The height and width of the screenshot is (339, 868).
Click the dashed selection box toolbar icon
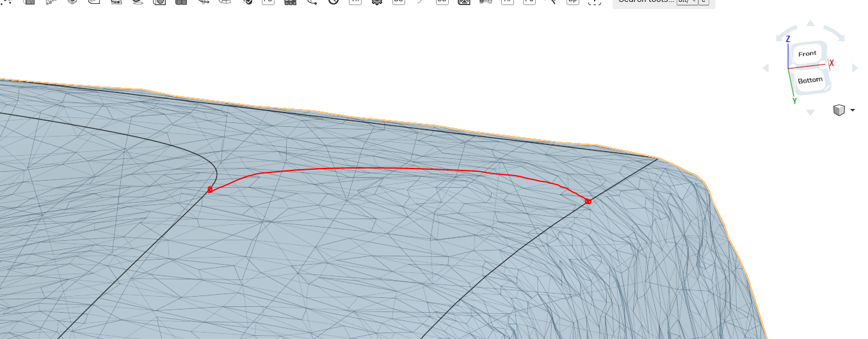point(594,2)
